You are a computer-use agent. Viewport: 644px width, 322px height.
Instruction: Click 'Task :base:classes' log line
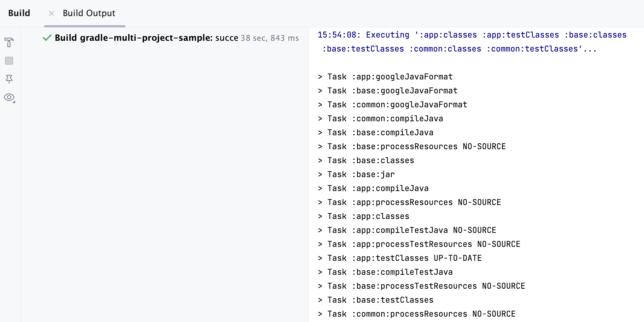(366, 160)
